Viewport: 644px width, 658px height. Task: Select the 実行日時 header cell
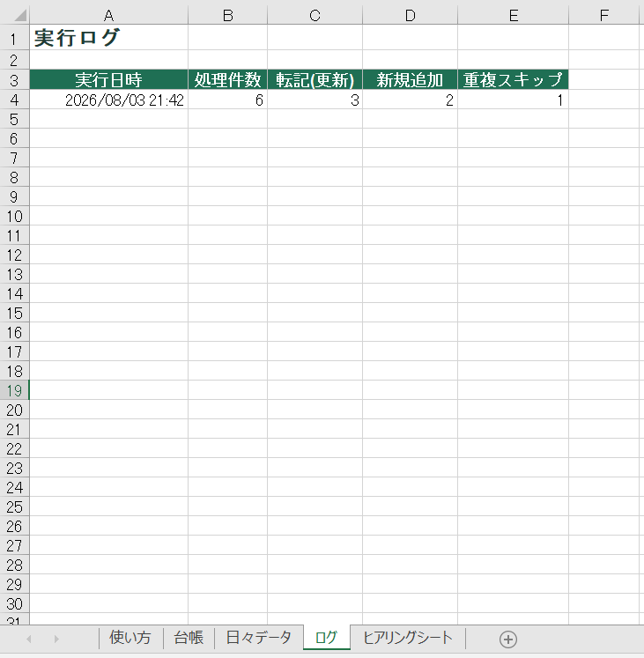tap(108, 79)
